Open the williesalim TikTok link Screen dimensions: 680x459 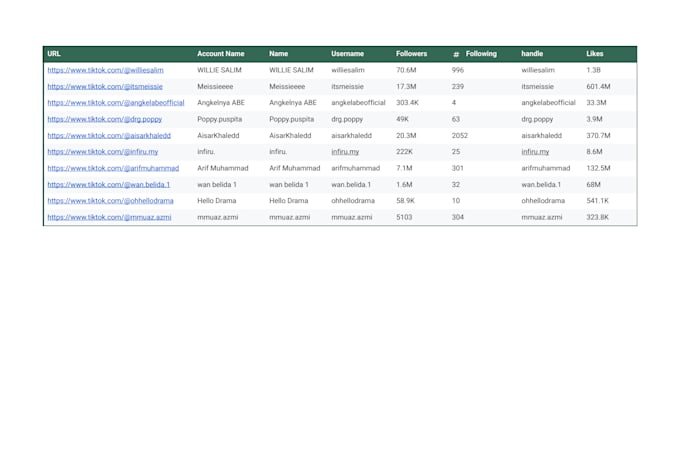click(105, 70)
